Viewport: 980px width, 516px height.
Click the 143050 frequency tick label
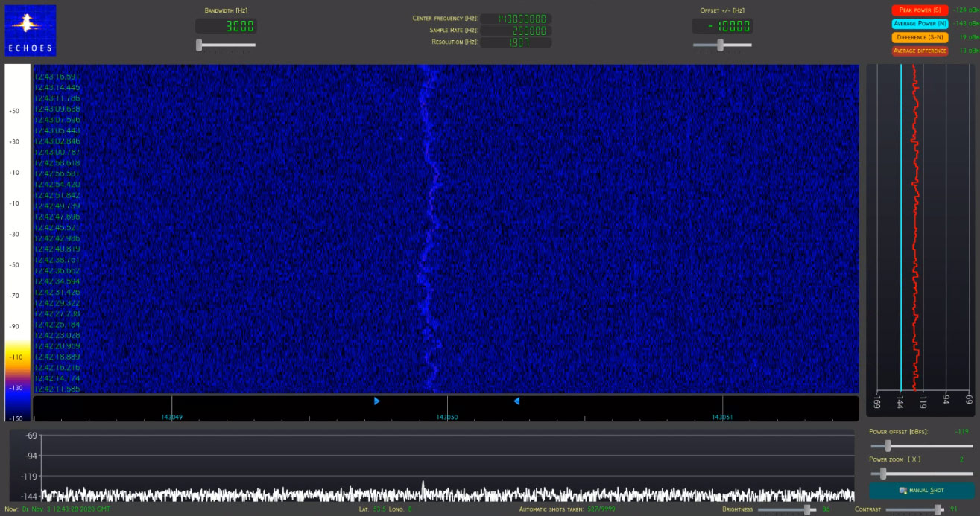pos(447,417)
